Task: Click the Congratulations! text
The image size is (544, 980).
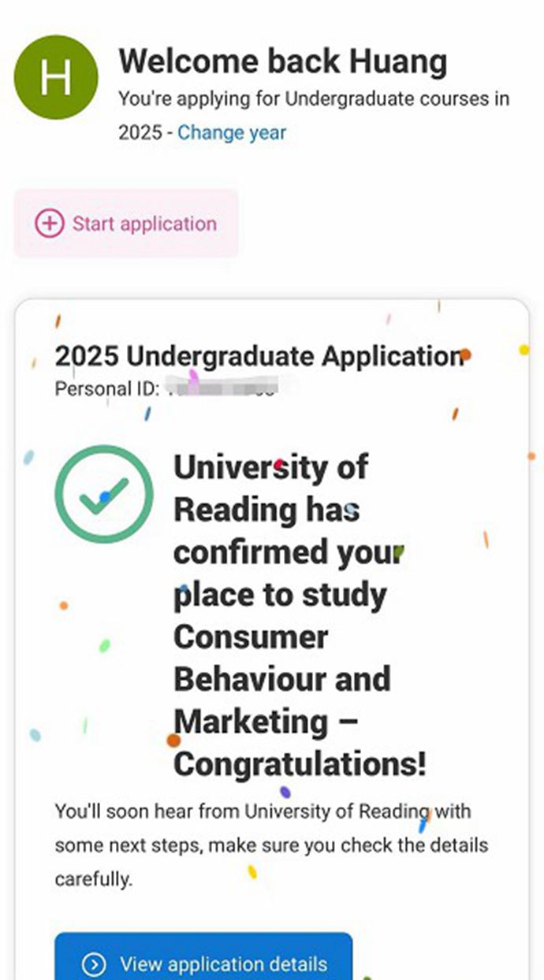Action: [x=300, y=763]
